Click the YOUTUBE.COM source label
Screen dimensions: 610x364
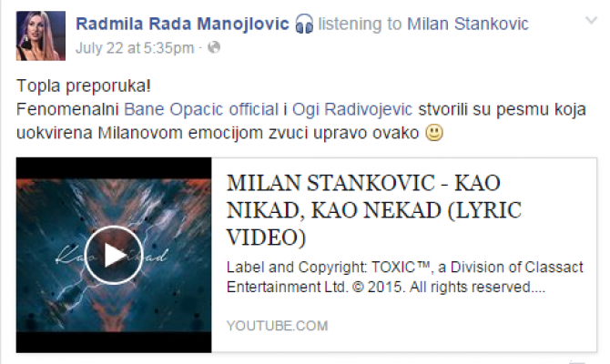(x=278, y=326)
